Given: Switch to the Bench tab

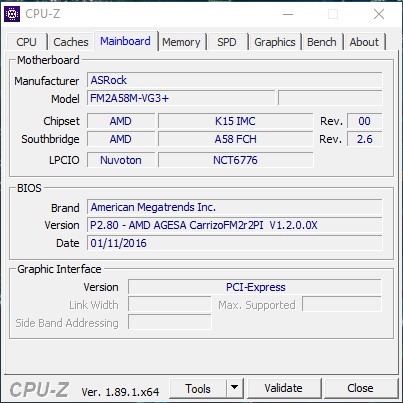Looking at the screenshot, I should (x=322, y=42).
